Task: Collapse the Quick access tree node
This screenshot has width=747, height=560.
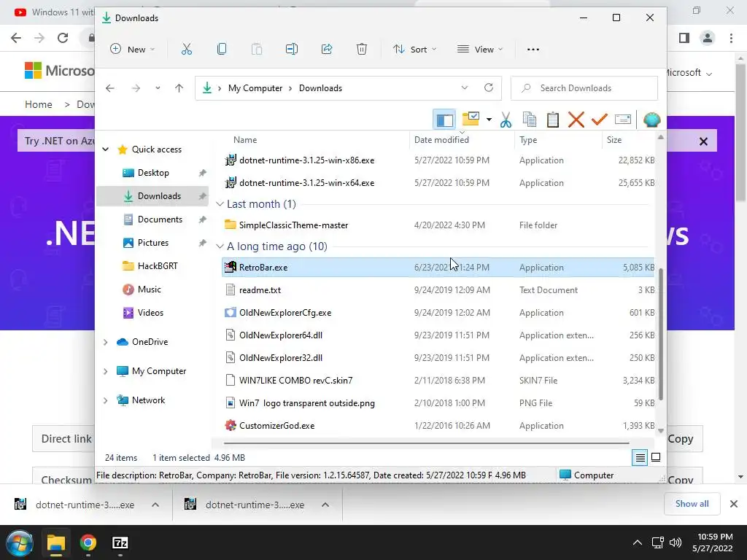Action: 105,149
